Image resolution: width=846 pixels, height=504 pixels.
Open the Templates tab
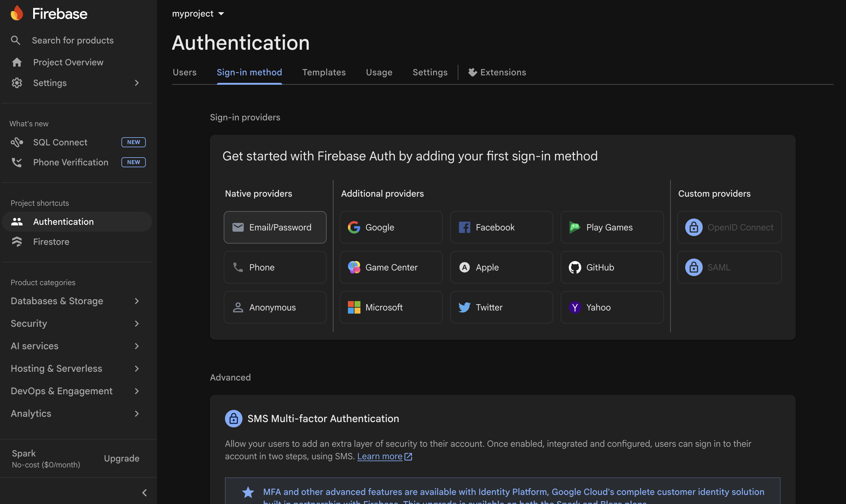pyautogui.click(x=324, y=72)
